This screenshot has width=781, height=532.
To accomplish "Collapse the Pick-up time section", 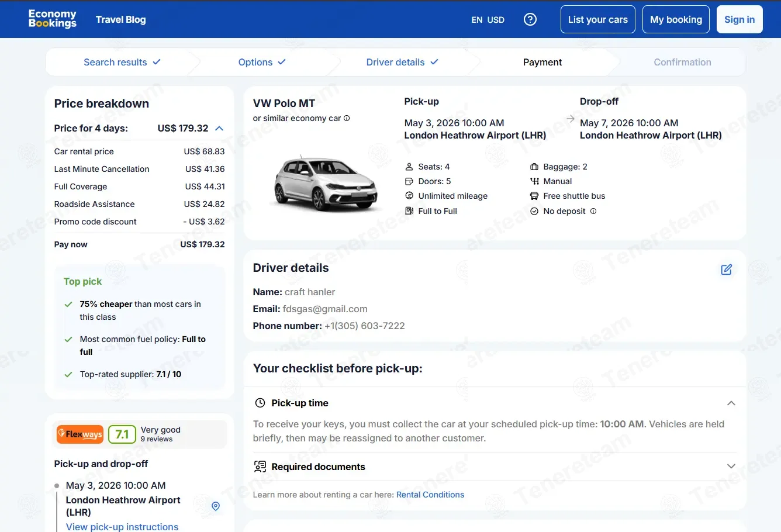I will (x=731, y=403).
